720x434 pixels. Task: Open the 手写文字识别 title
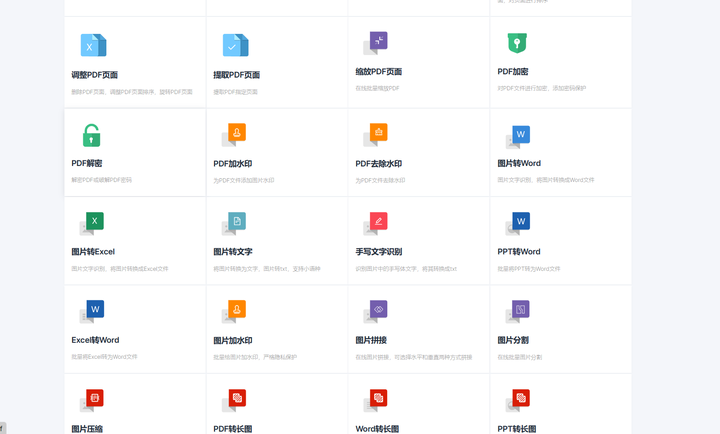(378, 252)
